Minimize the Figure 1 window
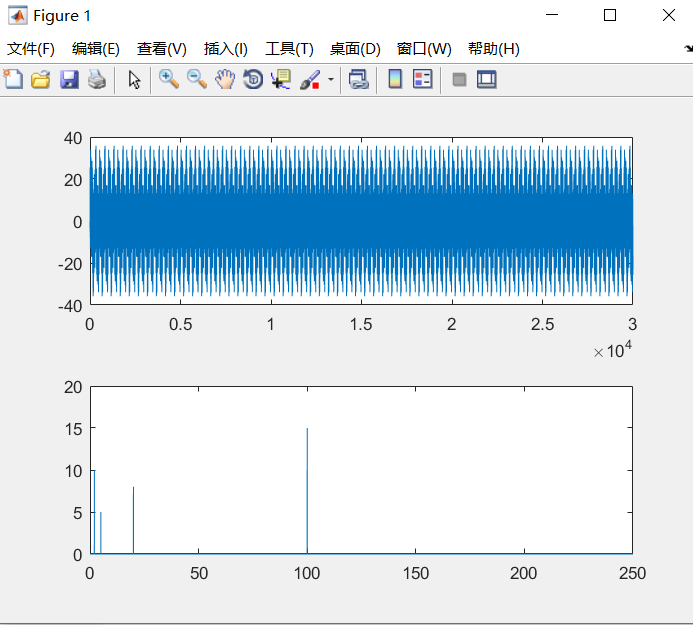693x625 pixels. [552, 15]
